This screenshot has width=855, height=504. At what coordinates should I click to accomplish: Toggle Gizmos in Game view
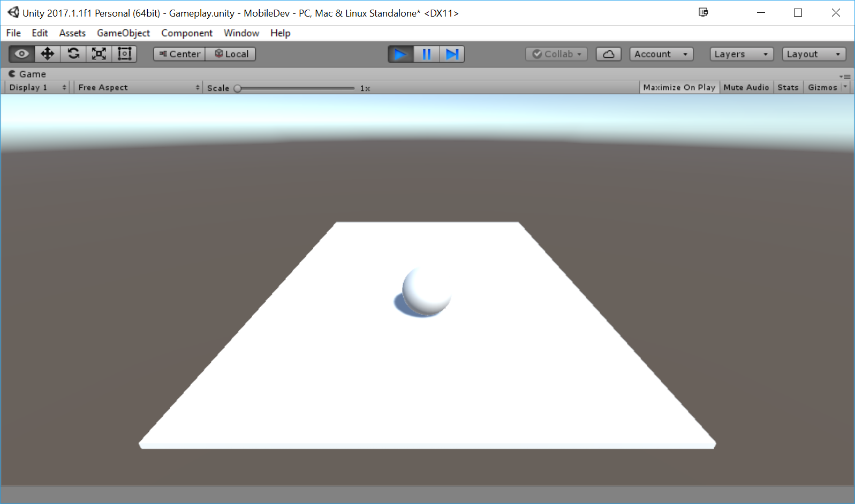pyautogui.click(x=822, y=87)
